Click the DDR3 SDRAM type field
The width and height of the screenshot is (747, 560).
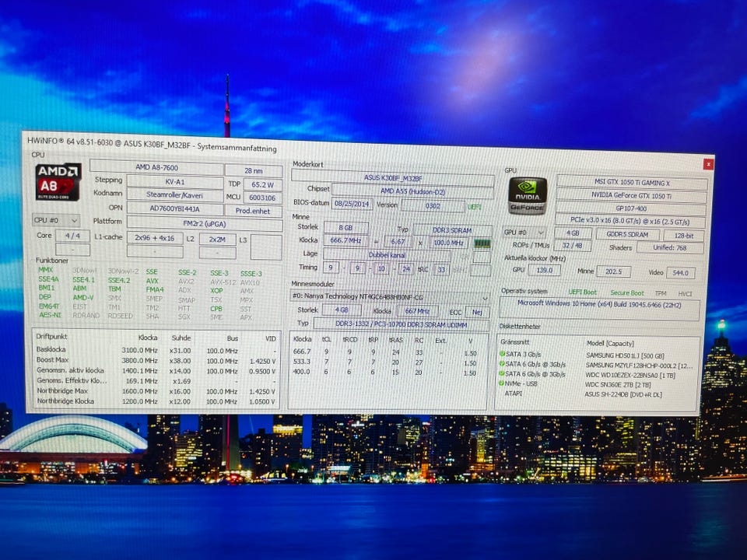(452, 230)
